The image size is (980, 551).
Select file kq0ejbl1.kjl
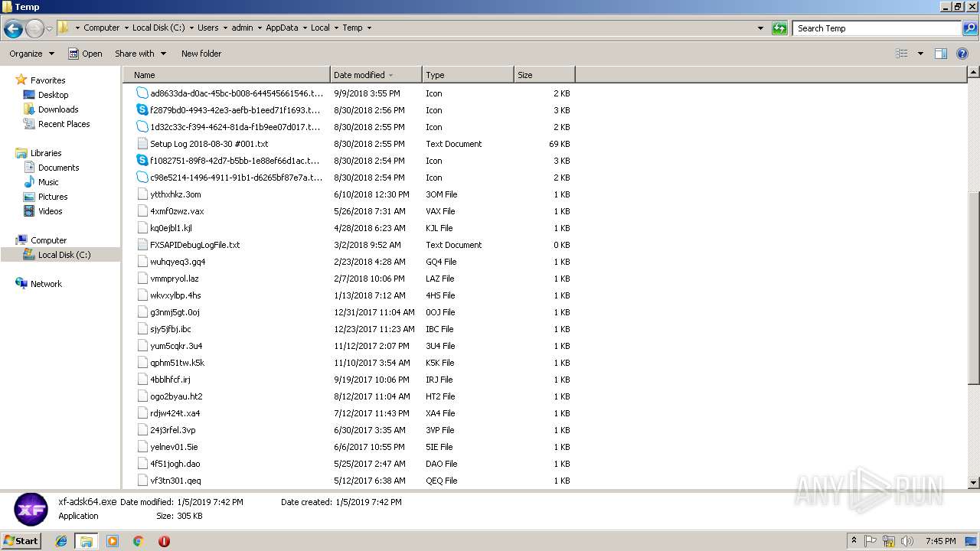point(171,228)
